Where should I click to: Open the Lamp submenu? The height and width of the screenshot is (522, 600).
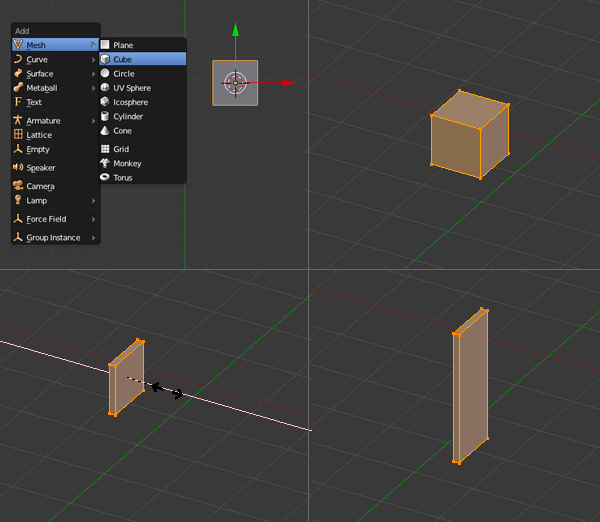[55, 201]
